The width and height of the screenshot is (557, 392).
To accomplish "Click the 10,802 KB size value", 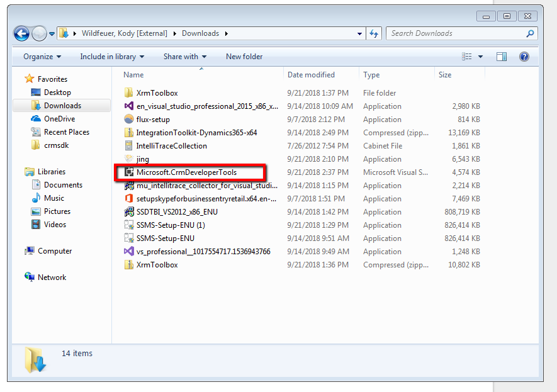I will pos(464,264).
